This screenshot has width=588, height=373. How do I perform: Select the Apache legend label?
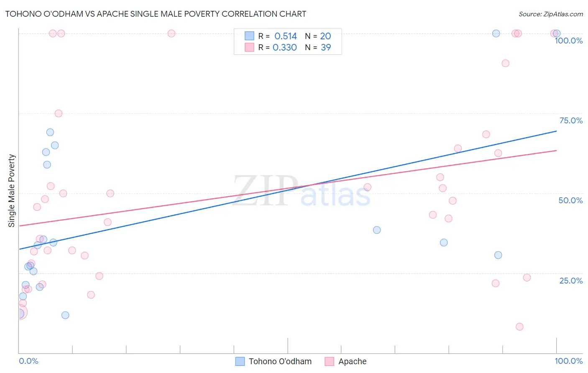[353, 361]
